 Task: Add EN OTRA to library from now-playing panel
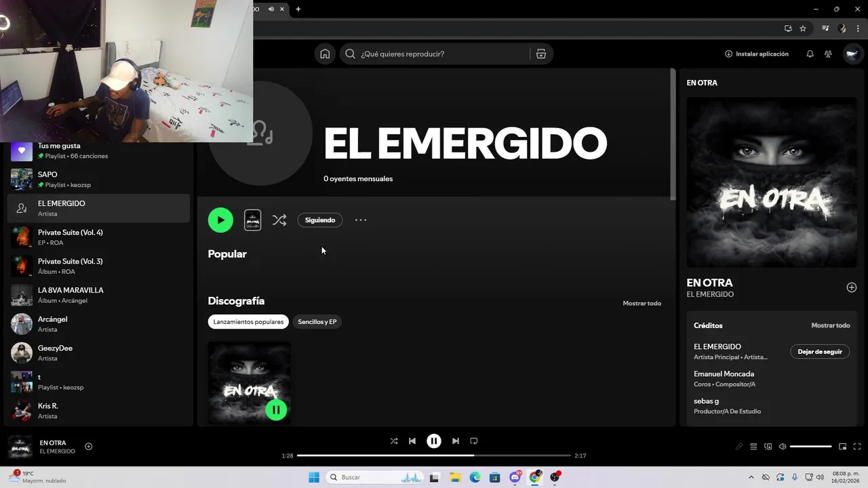click(852, 287)
